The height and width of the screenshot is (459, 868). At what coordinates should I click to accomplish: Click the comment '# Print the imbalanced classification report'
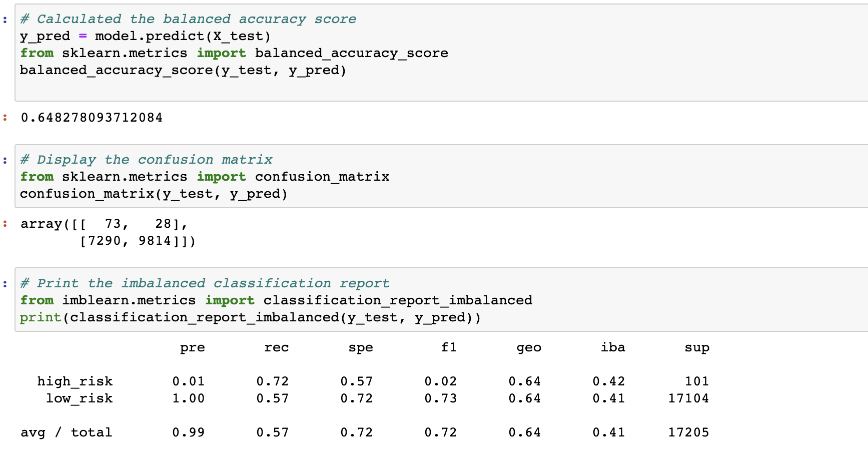click(205, 283)
